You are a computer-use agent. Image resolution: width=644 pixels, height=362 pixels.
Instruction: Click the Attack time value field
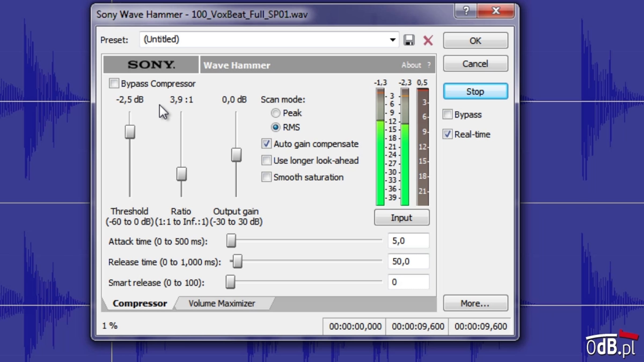point(408,241)
